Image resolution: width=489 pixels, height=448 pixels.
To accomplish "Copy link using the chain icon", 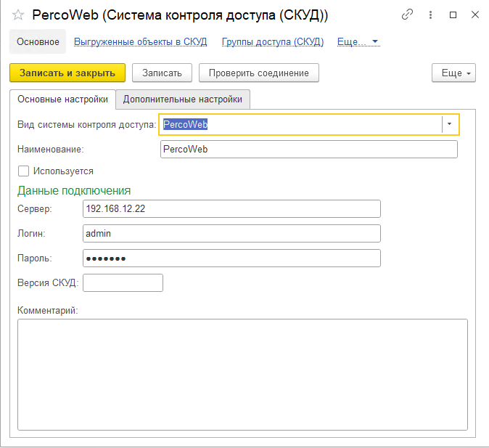I will click(x=408, y=15).
